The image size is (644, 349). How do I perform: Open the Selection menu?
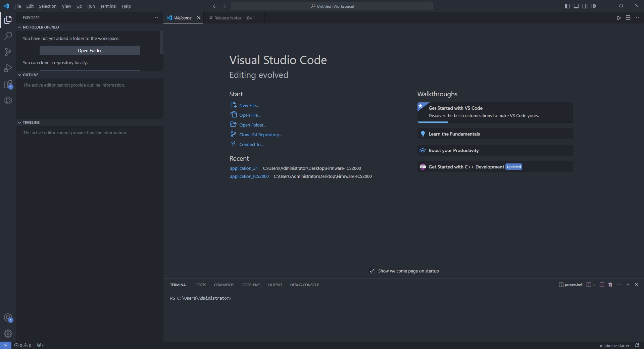tap(48, 6)
